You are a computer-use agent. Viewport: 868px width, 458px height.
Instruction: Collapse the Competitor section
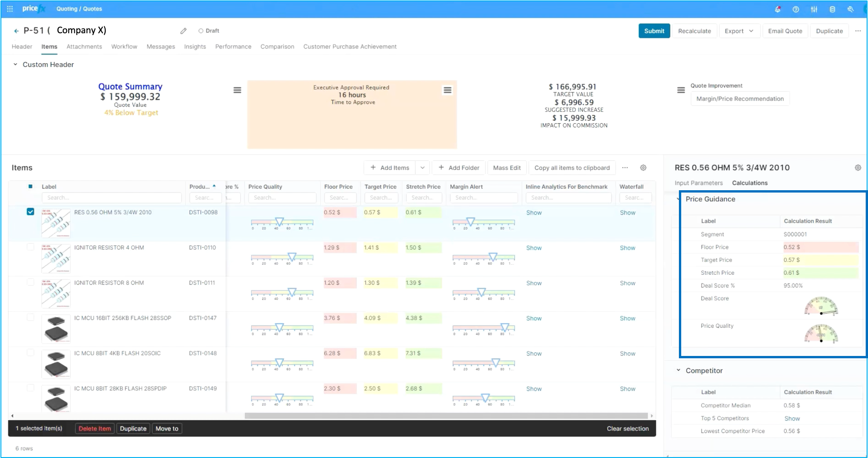coord(678,370)
